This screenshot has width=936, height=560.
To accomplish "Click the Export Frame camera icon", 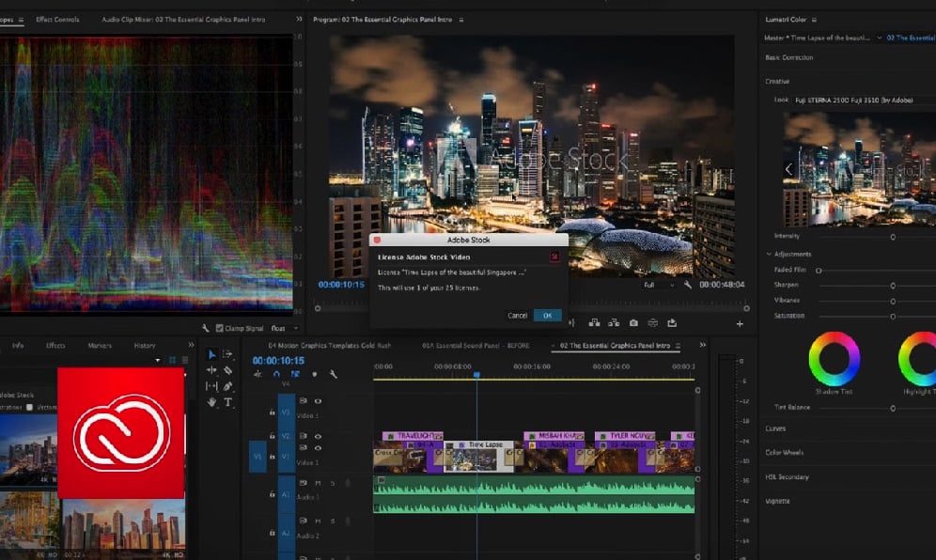I will click(633, 323).
